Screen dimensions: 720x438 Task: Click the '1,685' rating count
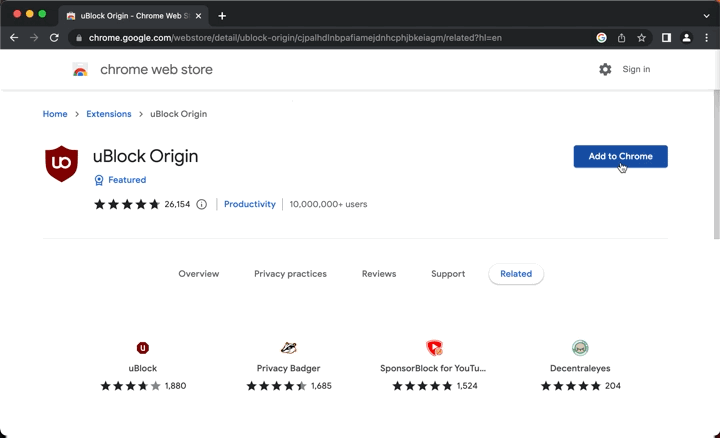click(x=321, y=386)
